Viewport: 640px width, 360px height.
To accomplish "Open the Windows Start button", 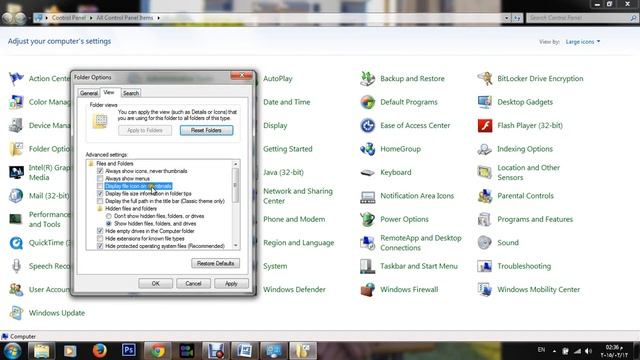I will [12, 351].
